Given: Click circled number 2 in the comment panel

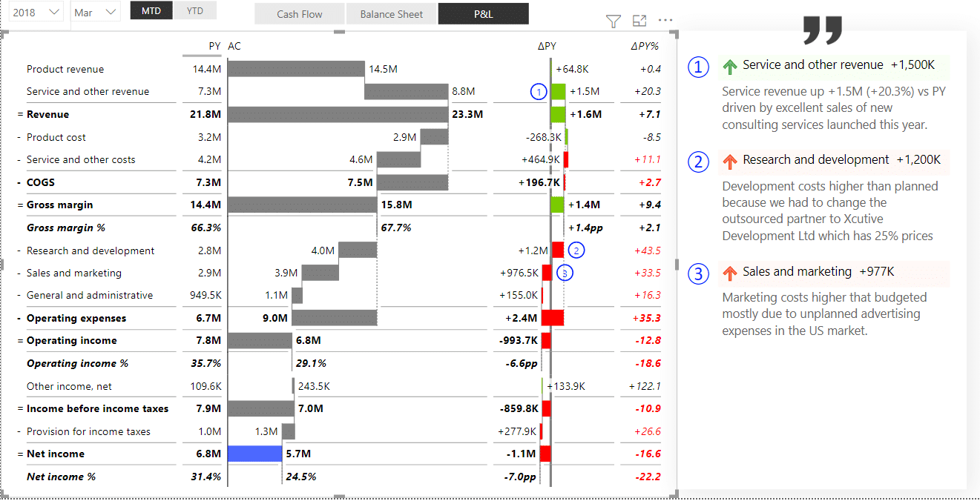Looking at the screenshot, I should 698,162.
